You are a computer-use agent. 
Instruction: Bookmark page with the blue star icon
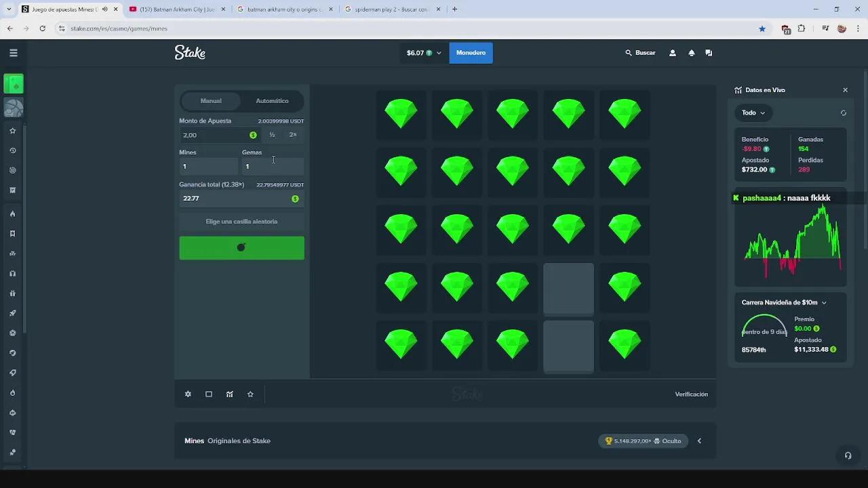[762, 28]
